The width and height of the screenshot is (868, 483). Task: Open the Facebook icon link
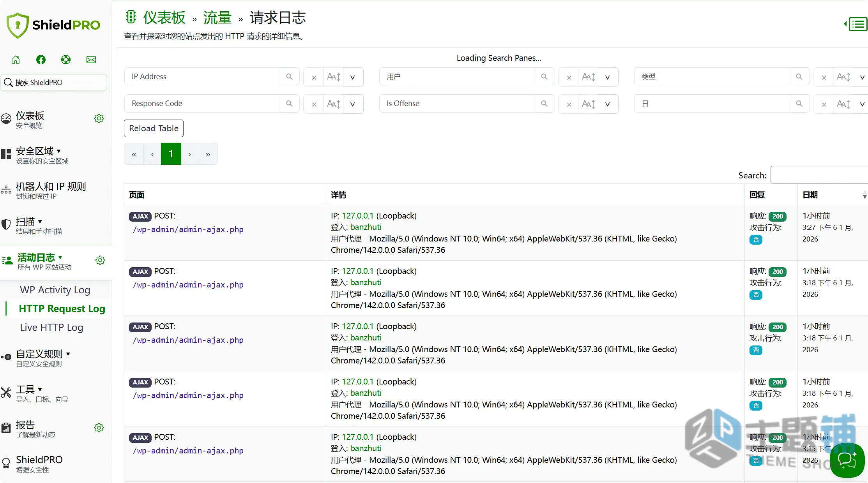pyautogui.click(x=41, y=60)
